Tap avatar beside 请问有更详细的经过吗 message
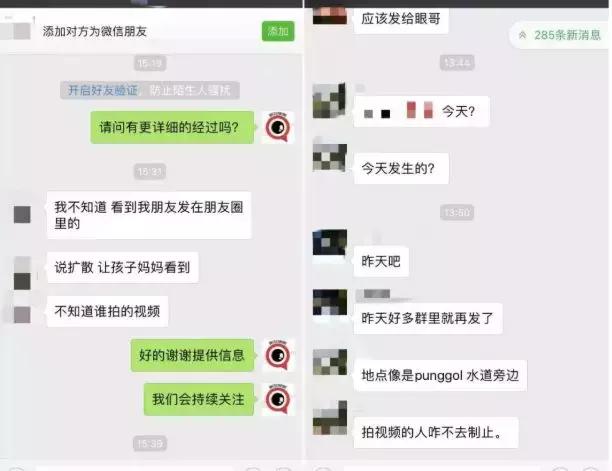The image size is (612, 471). (x=278, y=127)
